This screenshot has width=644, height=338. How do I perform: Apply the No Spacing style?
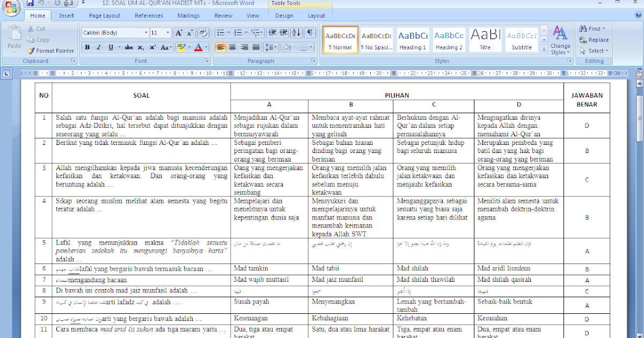tap(376, 40)
